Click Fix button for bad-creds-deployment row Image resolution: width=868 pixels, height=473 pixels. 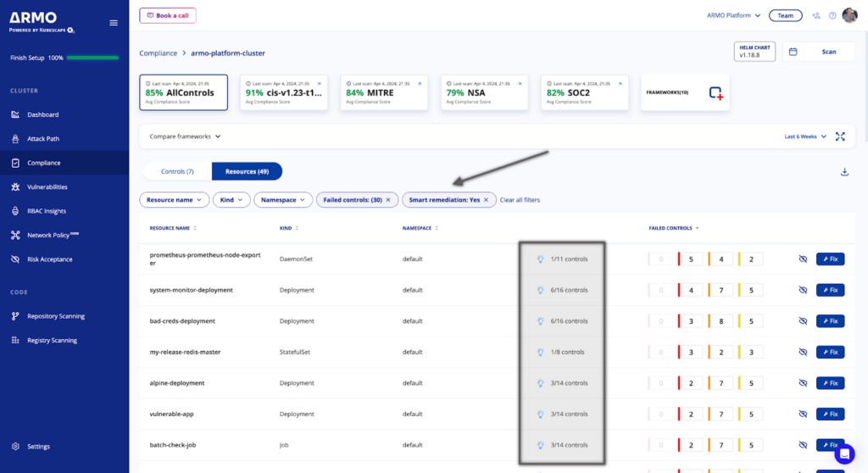[831, 320]
